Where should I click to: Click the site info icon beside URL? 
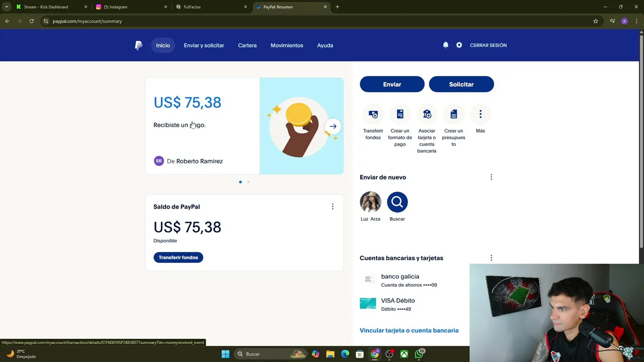[x=46, y=21]
